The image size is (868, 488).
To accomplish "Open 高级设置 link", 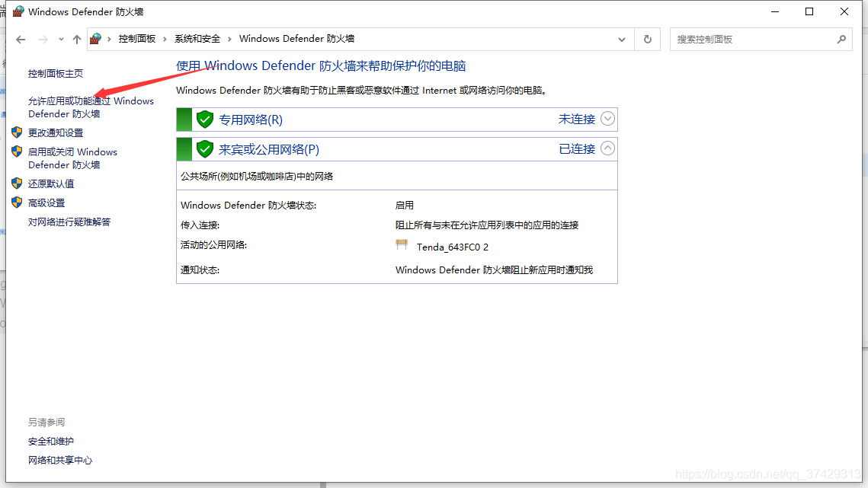I will pyautogui.click(x=46, y=203).
